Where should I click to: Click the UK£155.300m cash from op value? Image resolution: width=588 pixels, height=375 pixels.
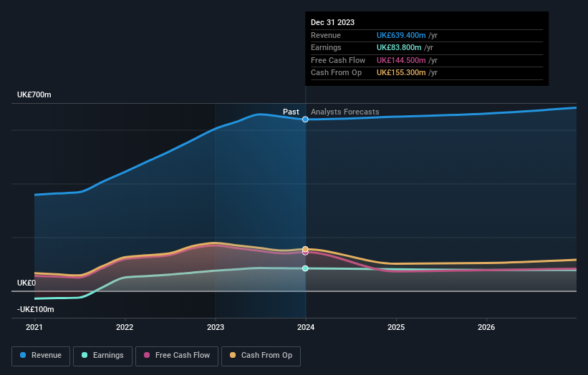pyautogui.click(x=401, y=73)
